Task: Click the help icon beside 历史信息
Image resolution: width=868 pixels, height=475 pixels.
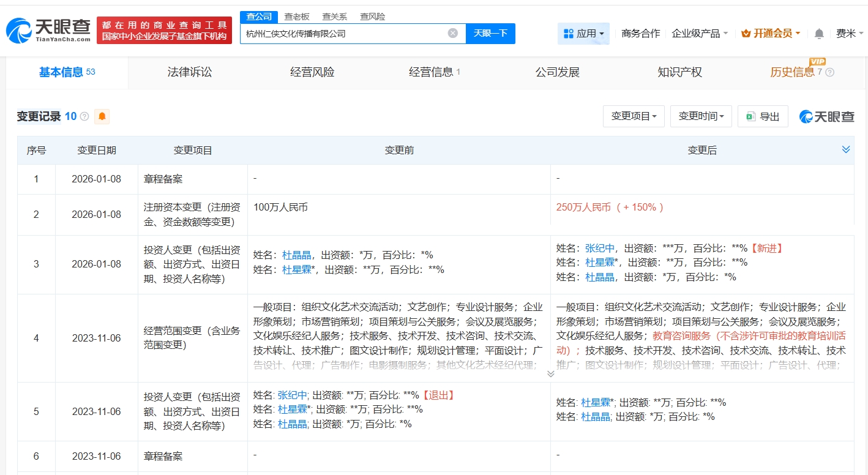Action: tap(830, 72)
